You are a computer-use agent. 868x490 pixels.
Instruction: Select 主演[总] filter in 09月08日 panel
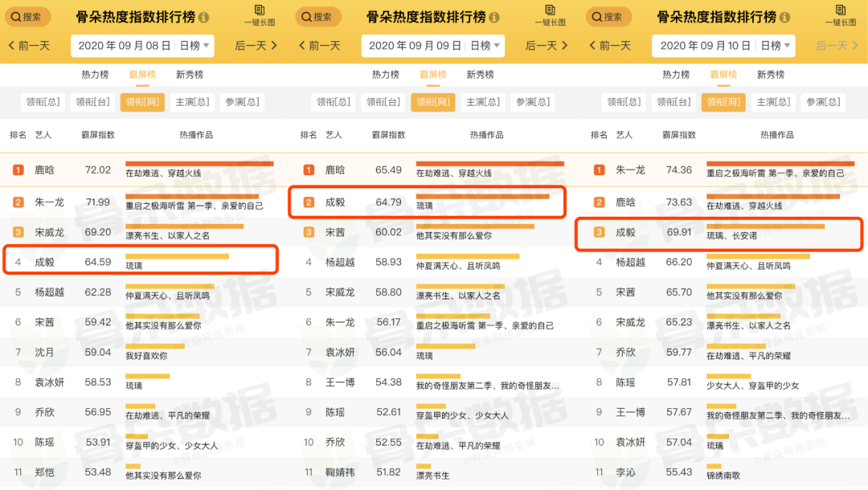(192, 102)
